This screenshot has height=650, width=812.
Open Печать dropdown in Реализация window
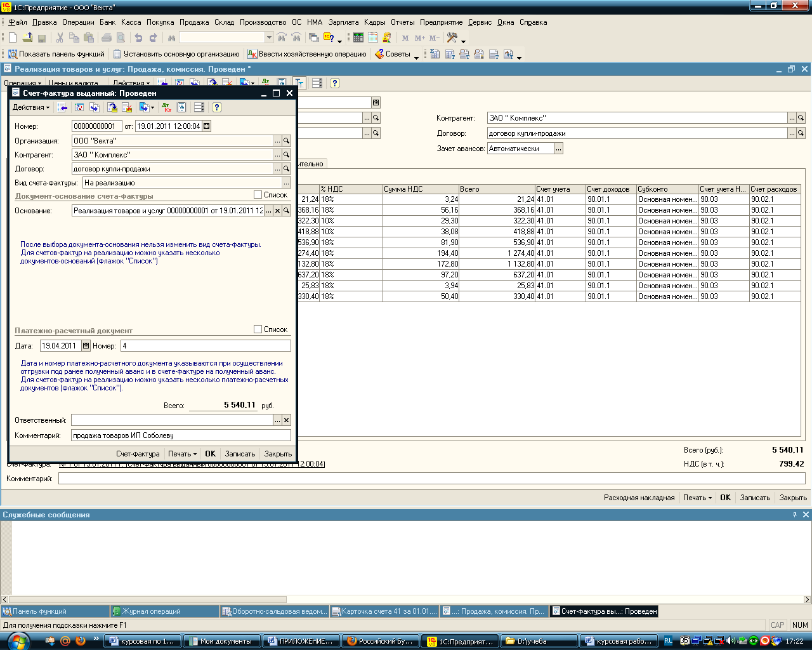[x=697, y=498]
